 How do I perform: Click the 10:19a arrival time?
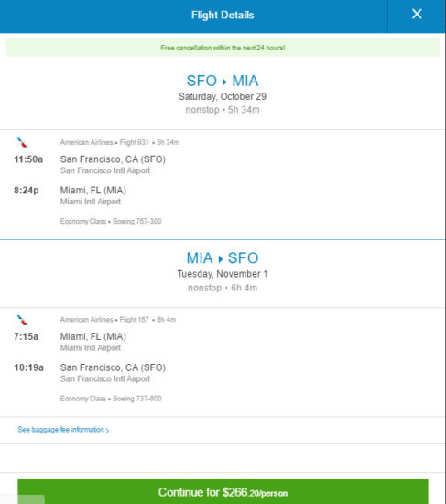coord(29,367)
